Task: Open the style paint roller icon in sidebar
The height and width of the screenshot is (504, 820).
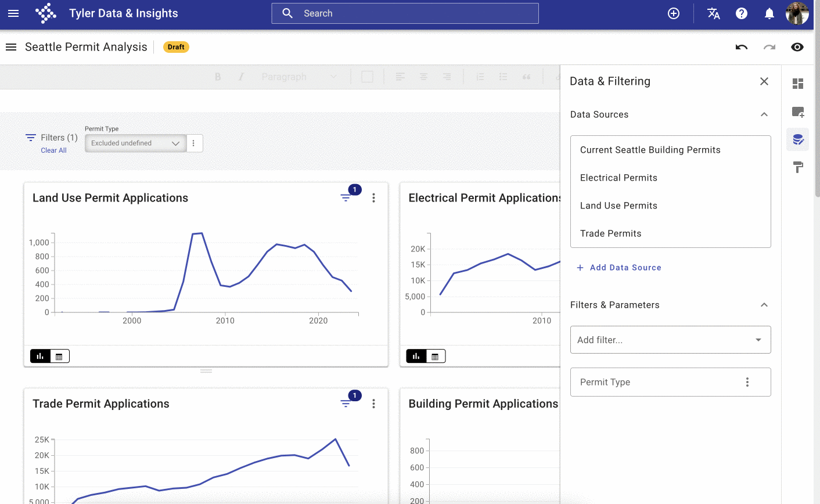Action: [798, 167]
